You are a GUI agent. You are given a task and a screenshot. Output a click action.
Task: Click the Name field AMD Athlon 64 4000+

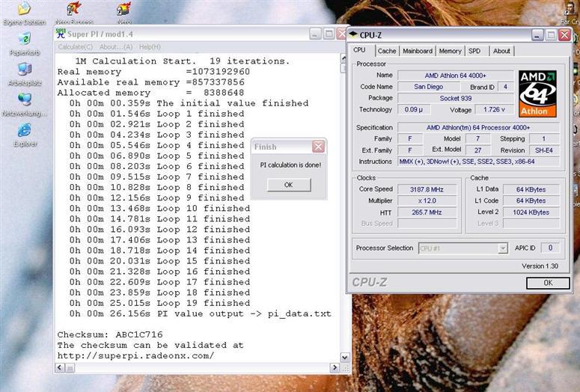pos(455,76)
